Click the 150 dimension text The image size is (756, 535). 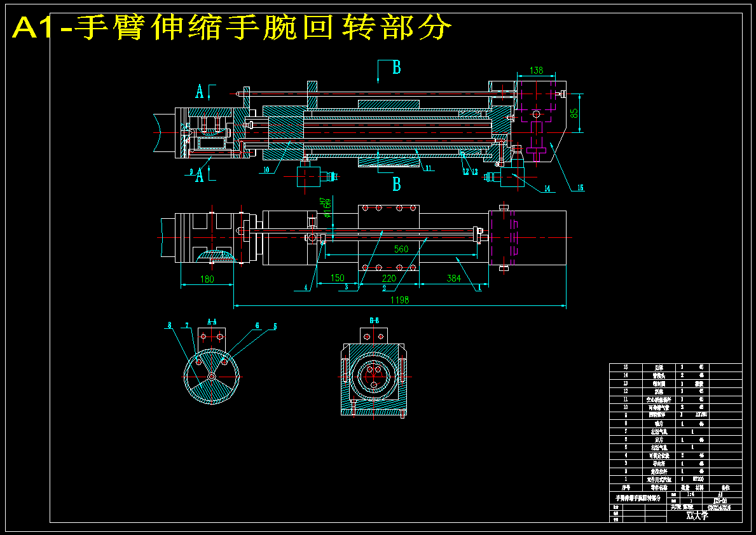(338, 278)
